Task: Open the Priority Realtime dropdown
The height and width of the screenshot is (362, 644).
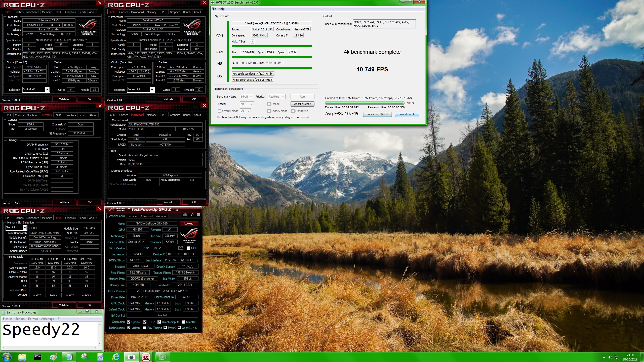Action: click(x=276, y=97)
